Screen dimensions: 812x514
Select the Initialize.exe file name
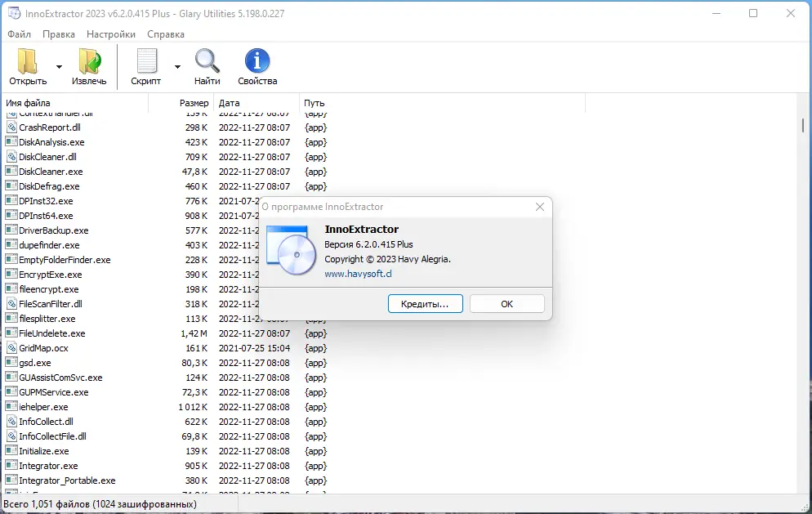coord(44,451)
